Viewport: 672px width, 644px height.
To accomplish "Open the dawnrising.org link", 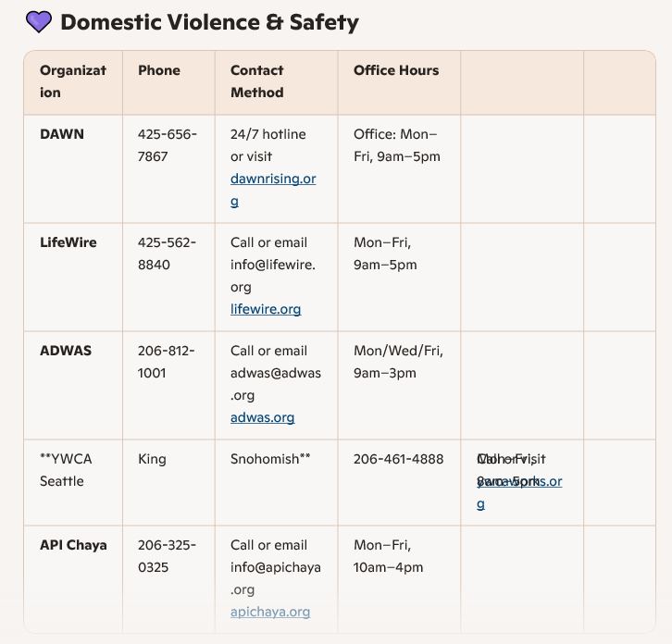I will pyautogui.click(x=273, y=180).
